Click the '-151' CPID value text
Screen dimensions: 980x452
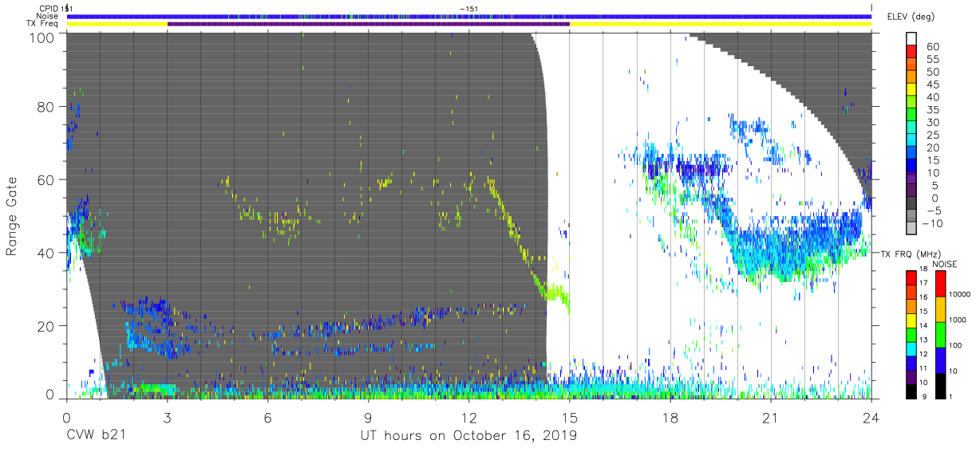(x=469, y=8)
